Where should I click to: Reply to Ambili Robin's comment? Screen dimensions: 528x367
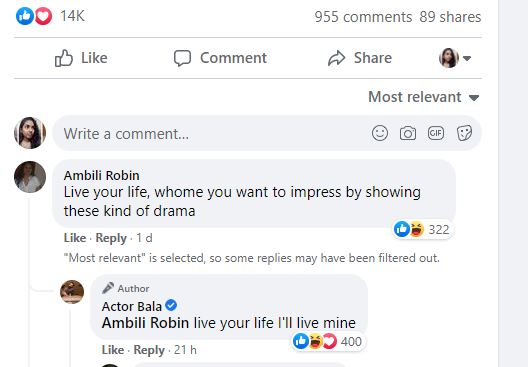tap(111, 238)
